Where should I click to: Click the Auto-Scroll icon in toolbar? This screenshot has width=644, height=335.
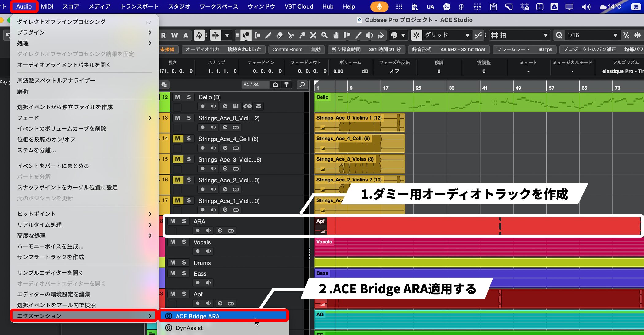tap(216, 36)
